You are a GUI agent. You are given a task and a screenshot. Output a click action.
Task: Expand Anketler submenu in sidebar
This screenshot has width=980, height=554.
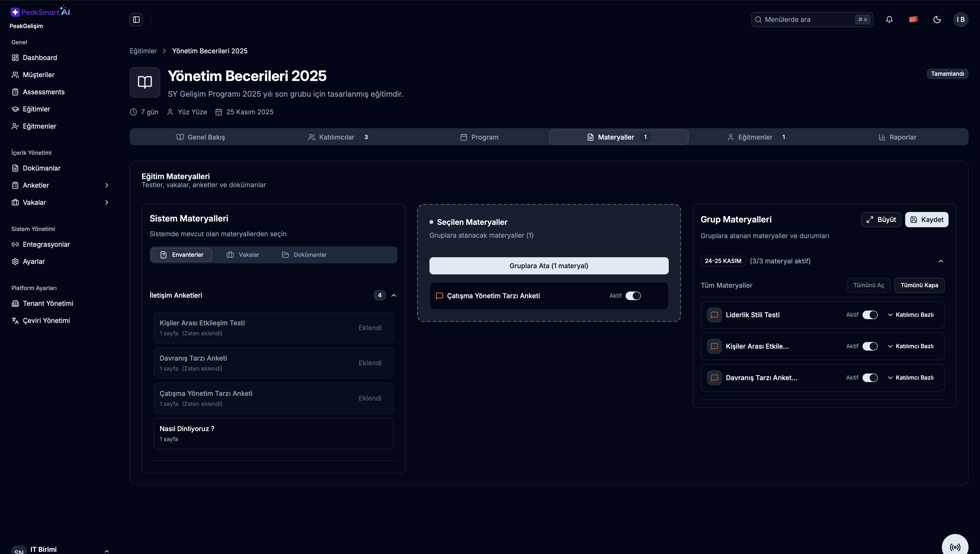(107, 185)
